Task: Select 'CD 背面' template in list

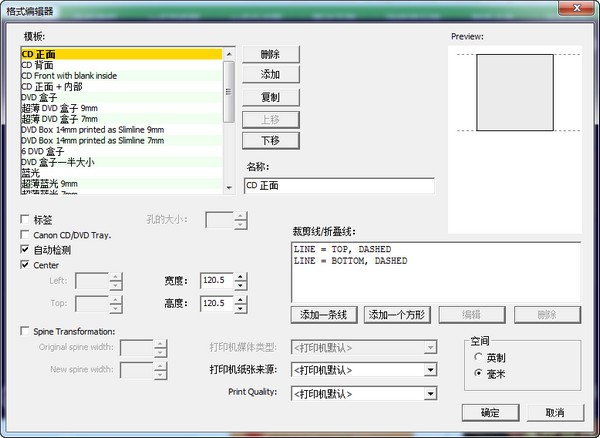Action: click(x=38, y=65)
